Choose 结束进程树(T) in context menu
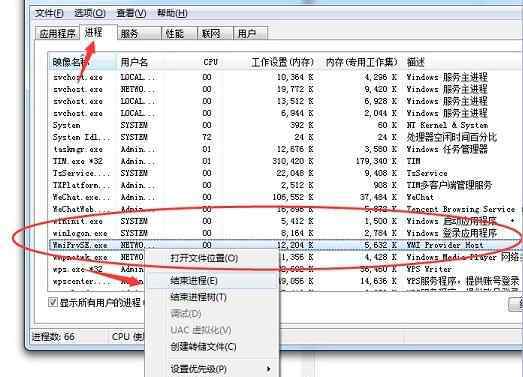The height and width of the screenshot is (377, 523). point(198,297)
